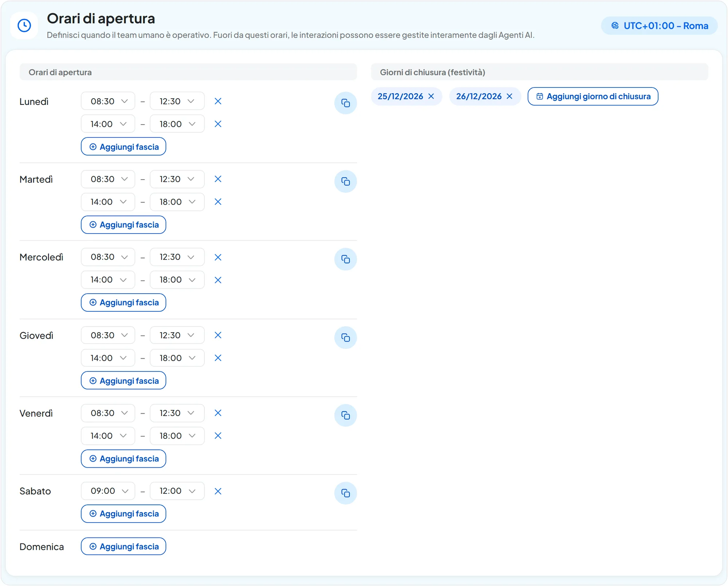
Task: Open Lunedì 18:00 end time dropdown
Action: [x=177, y=124]
